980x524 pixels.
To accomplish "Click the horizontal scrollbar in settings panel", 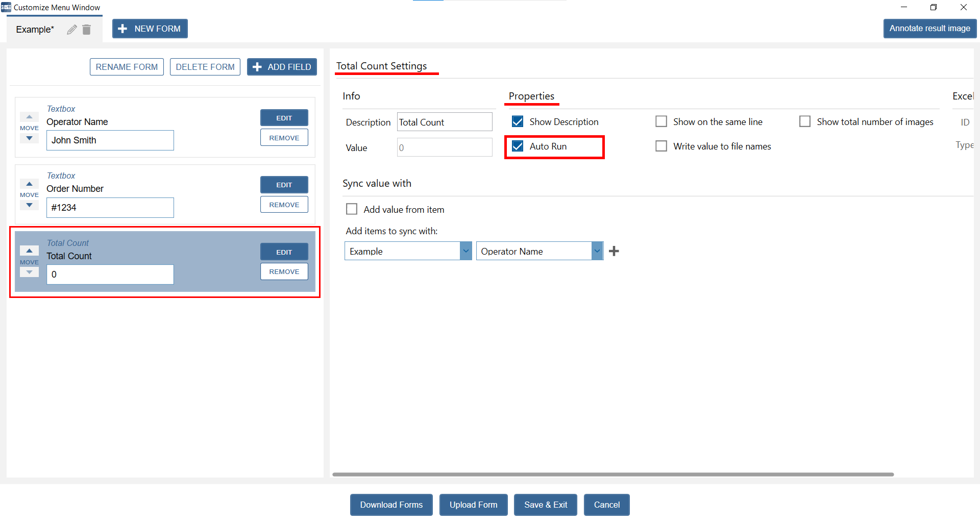I will coord(612,475).
